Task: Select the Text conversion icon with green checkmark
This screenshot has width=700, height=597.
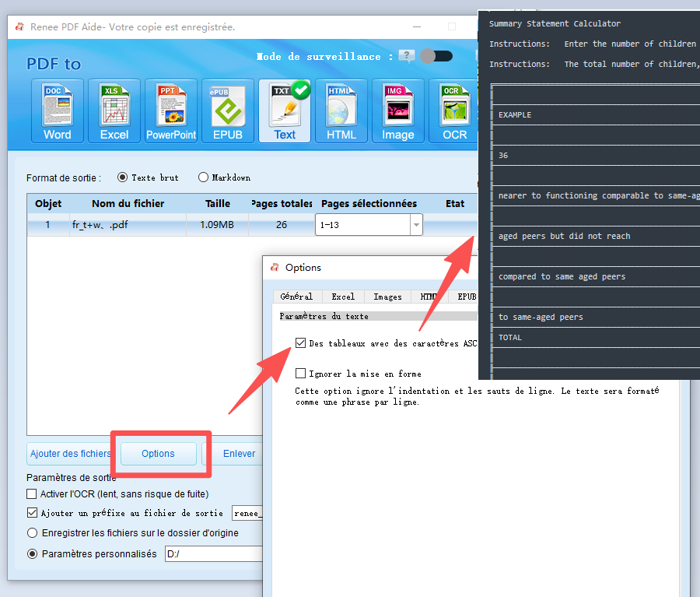Action: coord(284,110)
